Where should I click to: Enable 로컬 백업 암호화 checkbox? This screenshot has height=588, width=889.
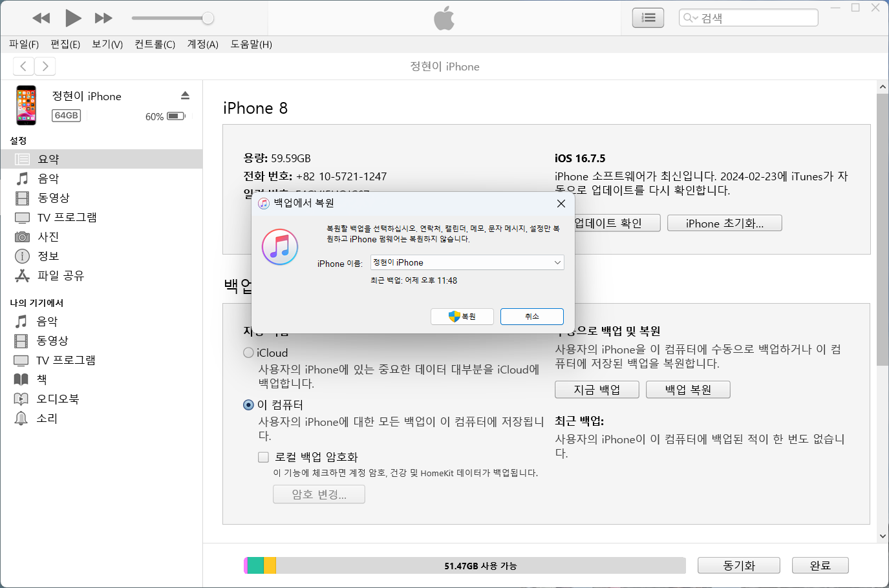point(263,457)
